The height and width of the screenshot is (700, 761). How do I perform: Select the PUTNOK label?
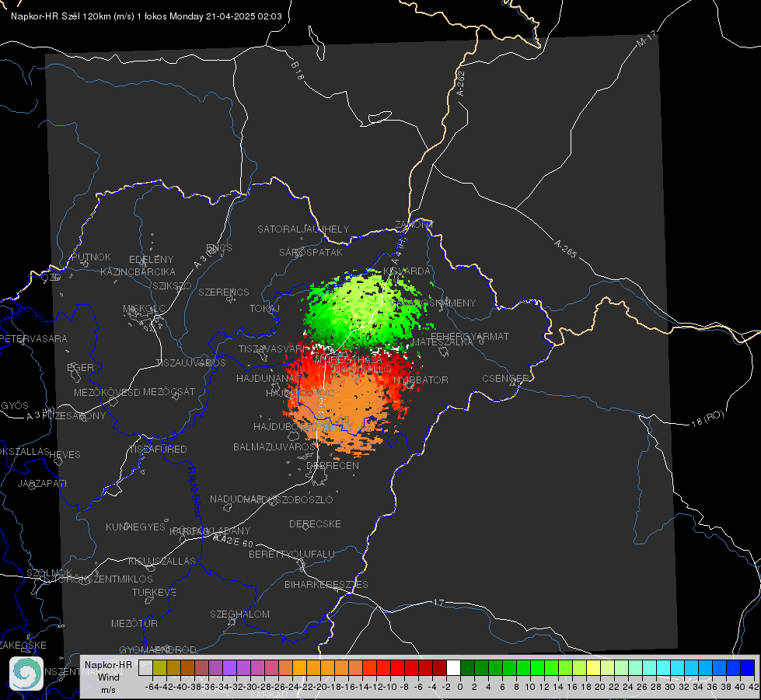pyautogui.click(x=91, y=257)
